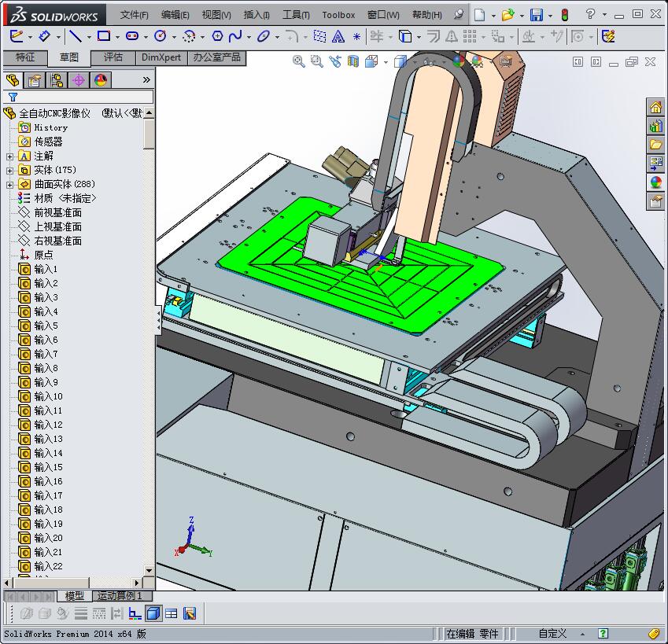Click the feature tree scroll down arrow
The height and width of the screenshot is (644, 668).
coord(149,570)
